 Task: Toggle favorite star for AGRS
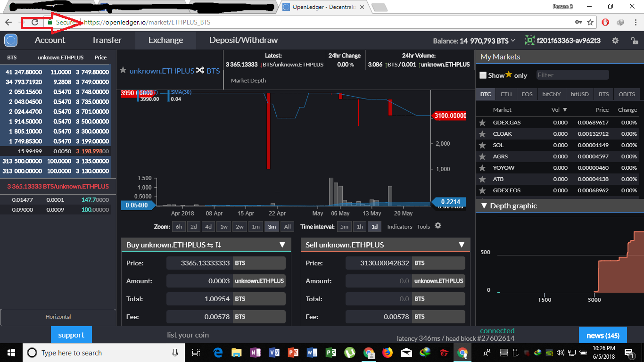coord(482,156)
